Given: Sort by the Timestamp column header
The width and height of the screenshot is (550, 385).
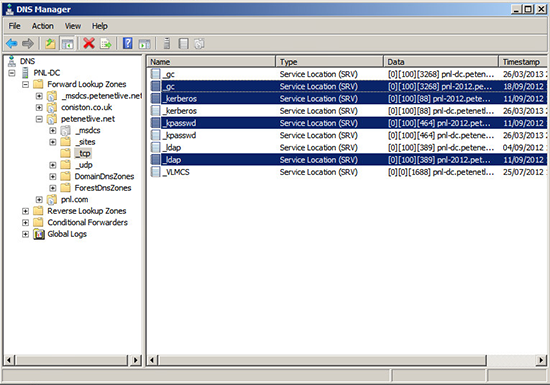Looking at the screenshot, I should click(523, 62).
